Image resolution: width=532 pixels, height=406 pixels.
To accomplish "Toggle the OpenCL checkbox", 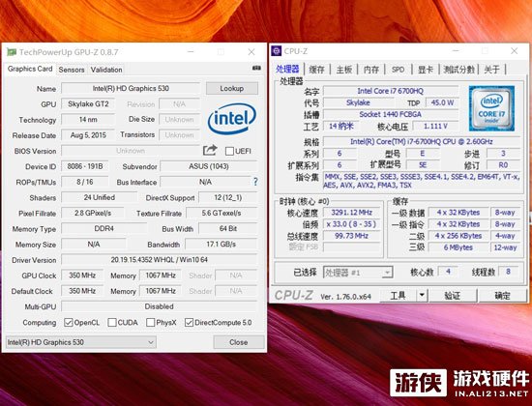I will click(69, 322).
